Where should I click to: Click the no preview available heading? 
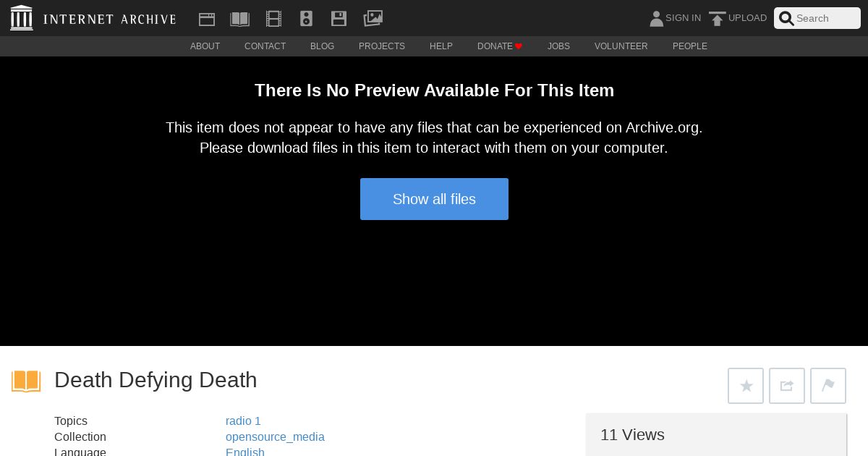tap(434, 90)
